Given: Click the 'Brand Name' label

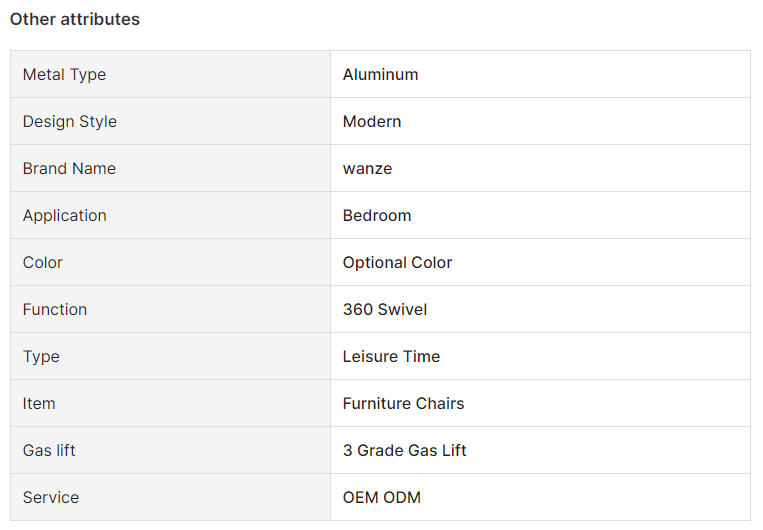Looking at the screenshot, I should point(69,169).
